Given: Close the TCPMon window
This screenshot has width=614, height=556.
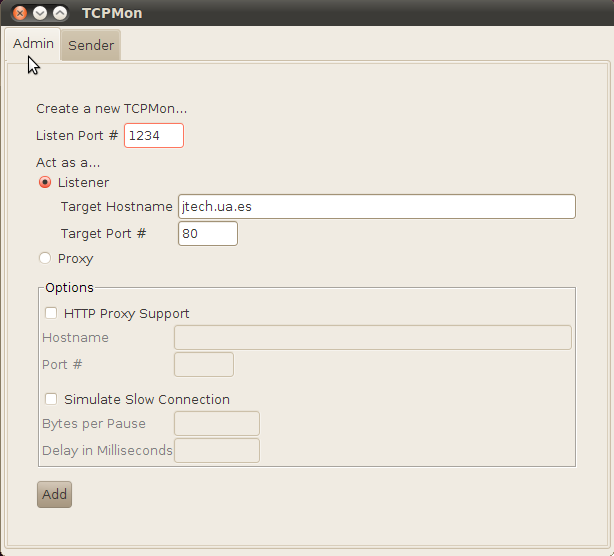Looking at the screenshot, I should pos(20,13).
